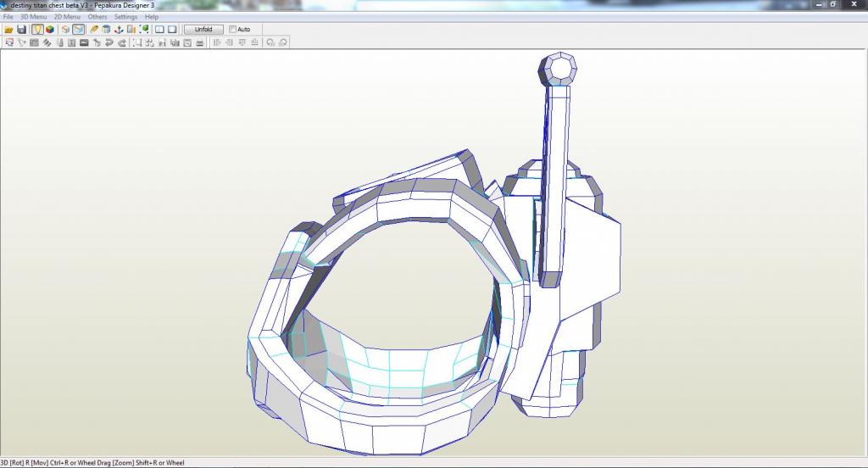The width and height of the screenshot is (868, 468).
Task: Open the Others menu
Action: 97,17
